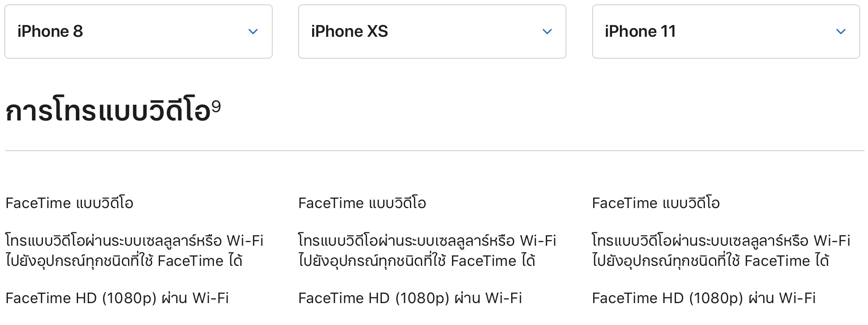Open the iPhone XS model dropdown
This screenshot has width=868, height=325.
pos(432,32)
